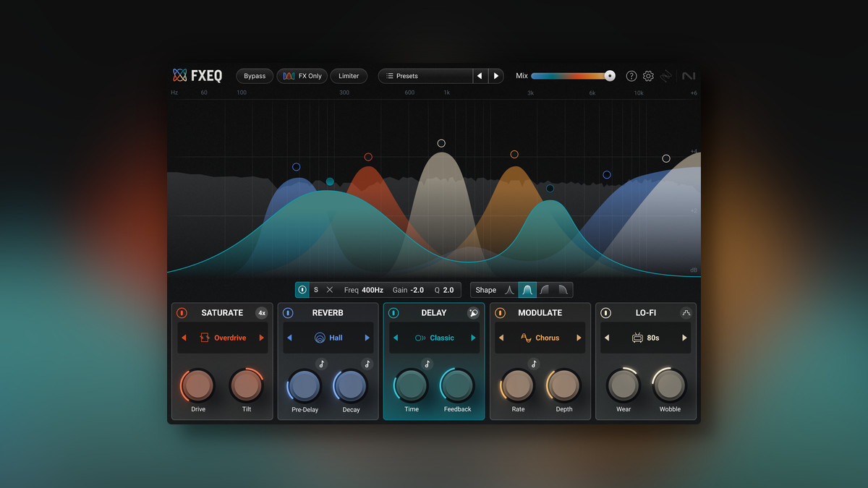
Task: Toggle the Reverb module power button
Action: tap(287, 313)
